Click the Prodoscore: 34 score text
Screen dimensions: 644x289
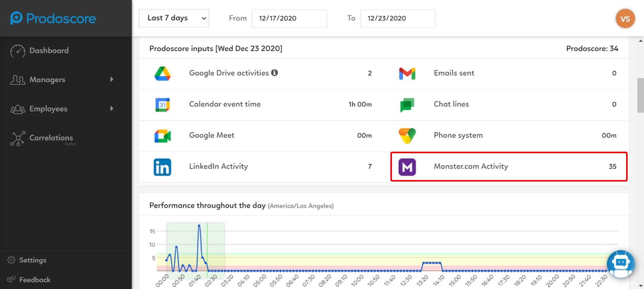tap(592, 48)
